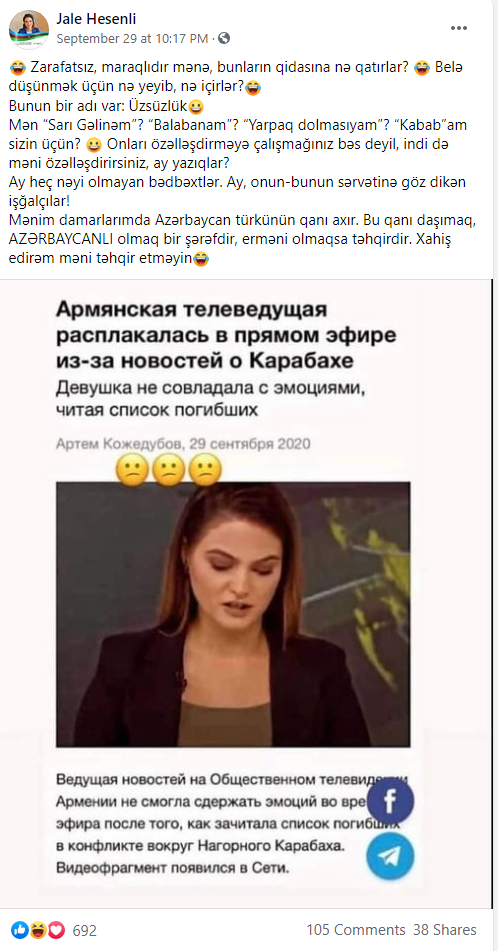Open the 38 Shares list
Screen dimensions: 498x951
tap(445, 930)
